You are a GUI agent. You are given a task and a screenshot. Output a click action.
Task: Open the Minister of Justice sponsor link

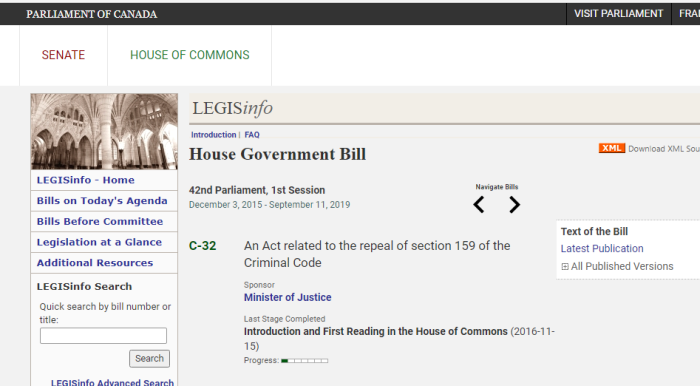[288, 297]
